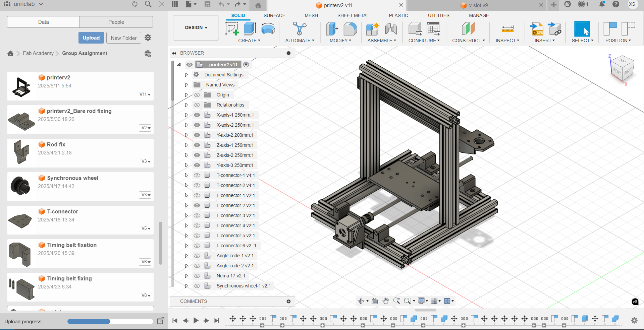Open the notifications bell
This screenshot has width=644, height=330.
click(602, 4)
